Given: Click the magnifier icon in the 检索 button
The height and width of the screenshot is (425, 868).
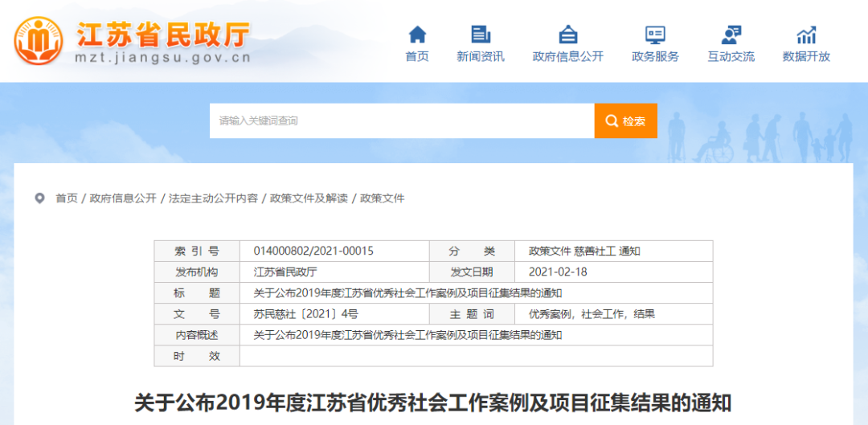Looking at the screenshot, I should (612, 121).
